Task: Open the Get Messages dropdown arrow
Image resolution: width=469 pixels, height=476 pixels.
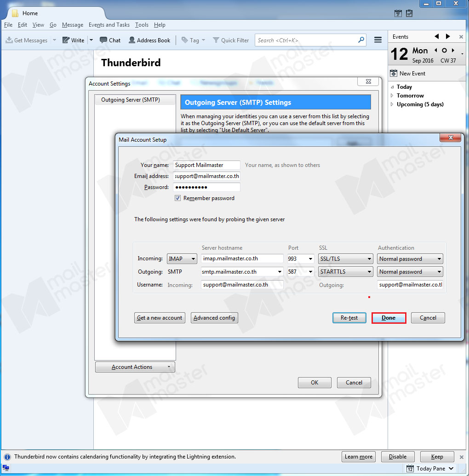Action: click(x=54, y=40)
